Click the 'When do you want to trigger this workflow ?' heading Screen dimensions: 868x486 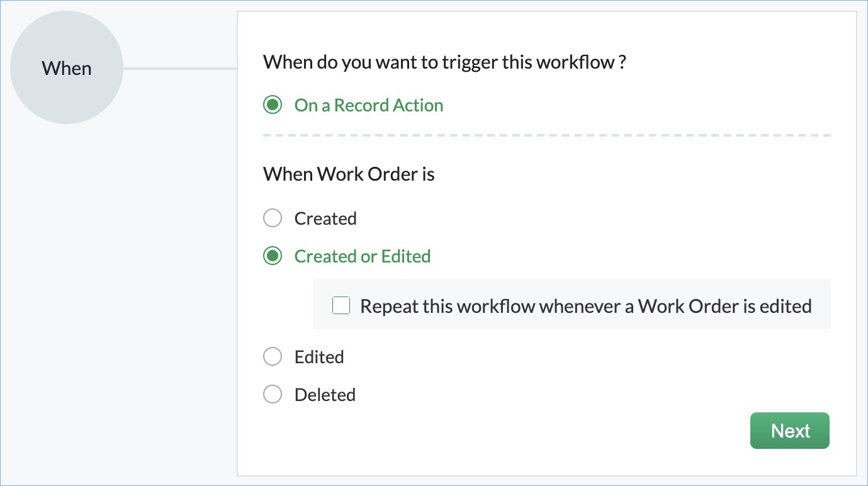click(x=444, y=62)
